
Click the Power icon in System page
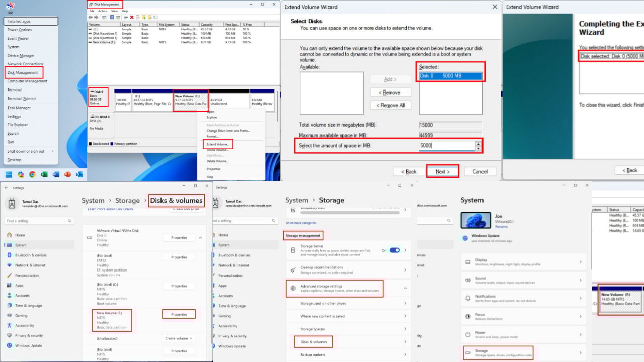(468, 334)
